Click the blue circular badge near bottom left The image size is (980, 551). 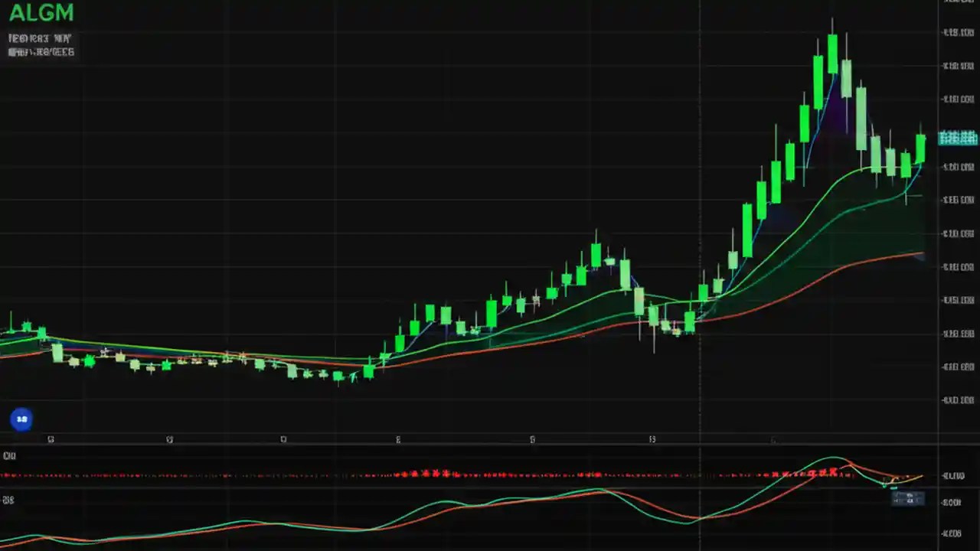(21, 419)
